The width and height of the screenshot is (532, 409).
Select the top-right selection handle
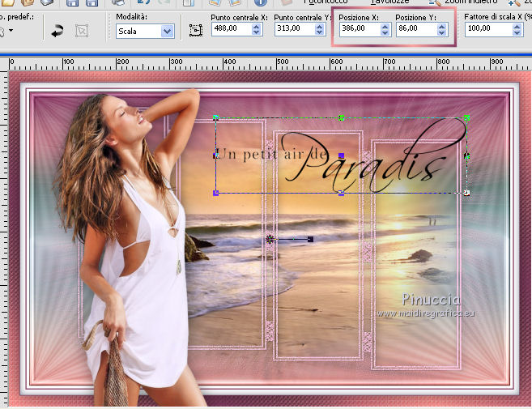(467, 117)
